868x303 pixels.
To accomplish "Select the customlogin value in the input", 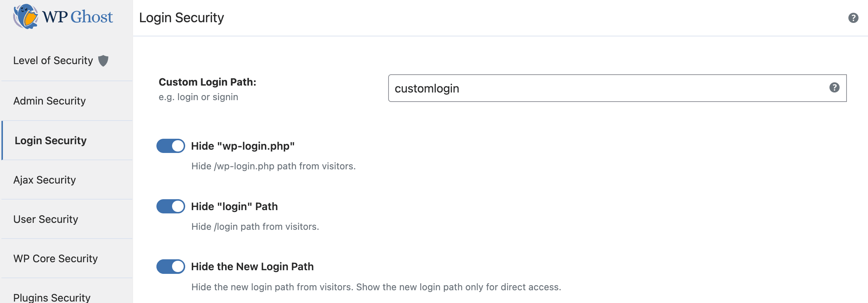I will tap(427, 88).
